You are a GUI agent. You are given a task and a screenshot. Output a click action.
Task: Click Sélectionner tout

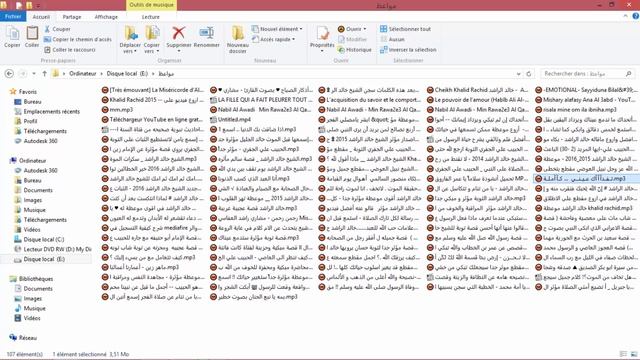[405, 29]
